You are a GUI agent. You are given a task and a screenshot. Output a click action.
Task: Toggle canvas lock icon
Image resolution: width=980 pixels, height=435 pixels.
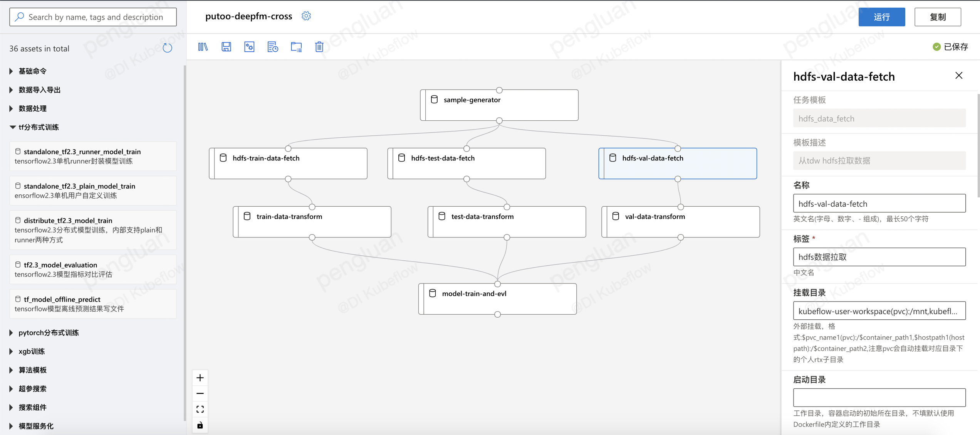click(200, 425)
